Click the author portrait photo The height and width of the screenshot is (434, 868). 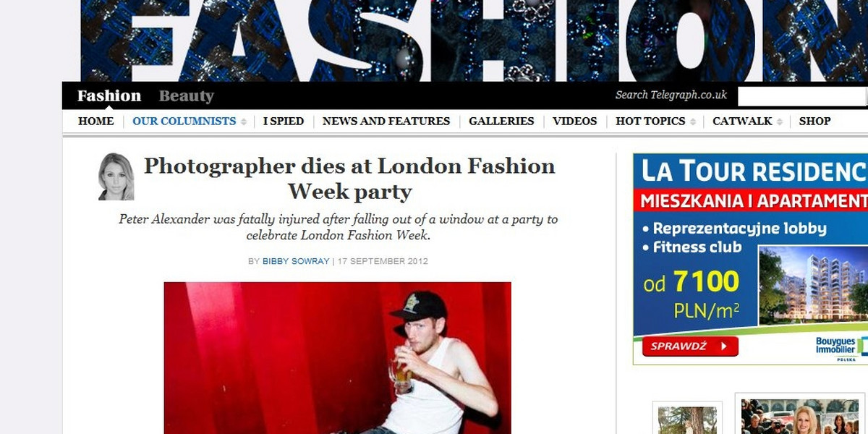(116, 176)
